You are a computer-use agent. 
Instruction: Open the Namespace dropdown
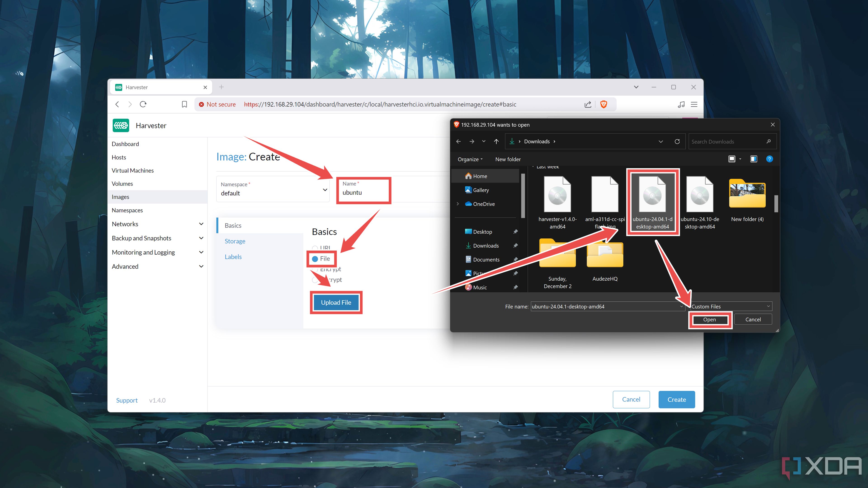pos(273,189)
